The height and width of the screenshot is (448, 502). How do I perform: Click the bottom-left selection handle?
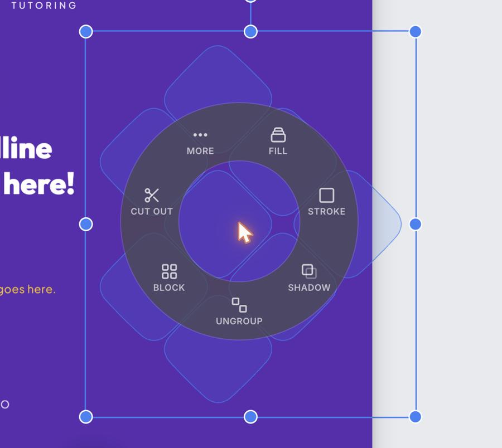point(86,417)
